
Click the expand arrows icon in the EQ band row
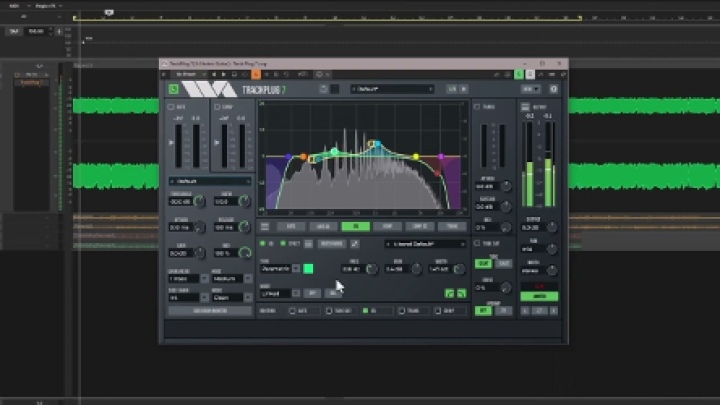coord(354,244)
